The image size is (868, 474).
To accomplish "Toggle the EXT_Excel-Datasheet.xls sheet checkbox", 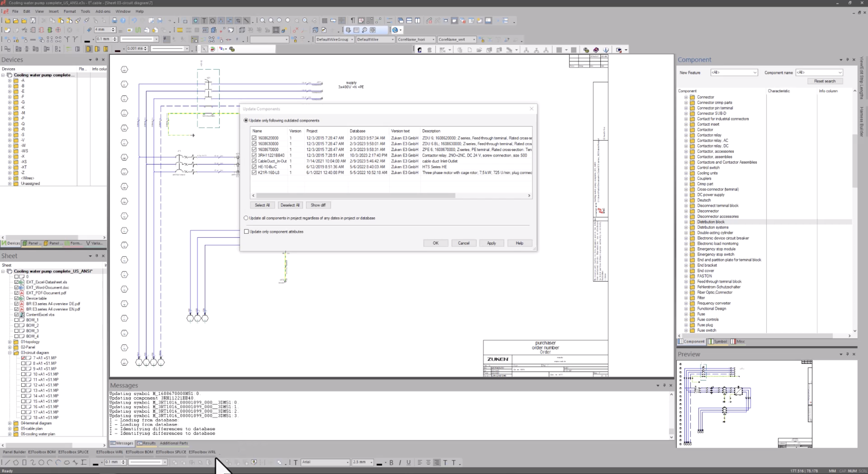I will point(16,282).
